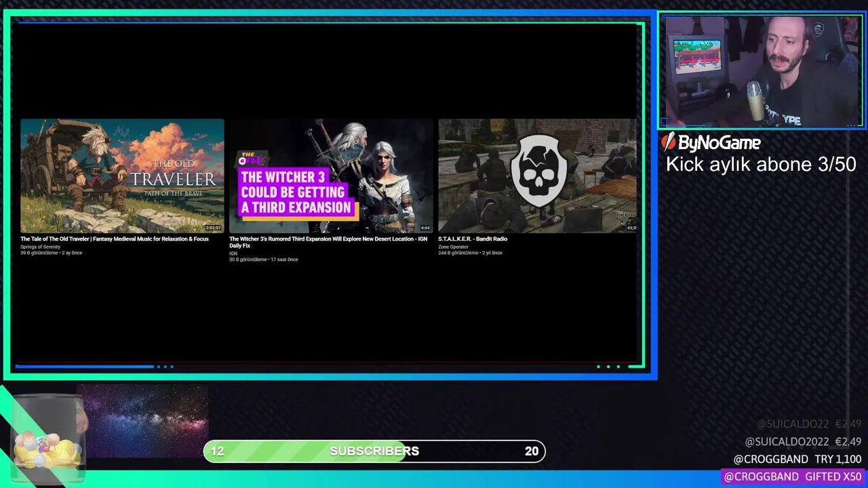The image size is (868, 488).
Task: Open the Springs of Serenity channel name
Action: 40,247
